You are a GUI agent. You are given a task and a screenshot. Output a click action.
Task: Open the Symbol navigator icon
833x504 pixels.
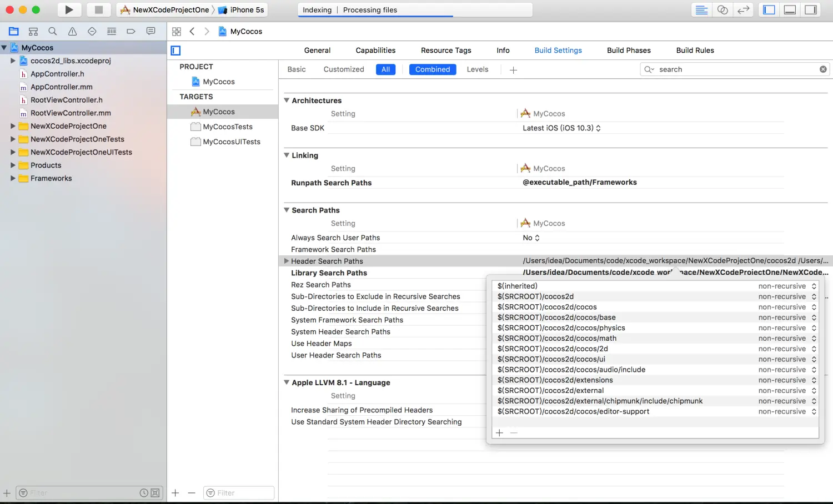tap(33, 32)
